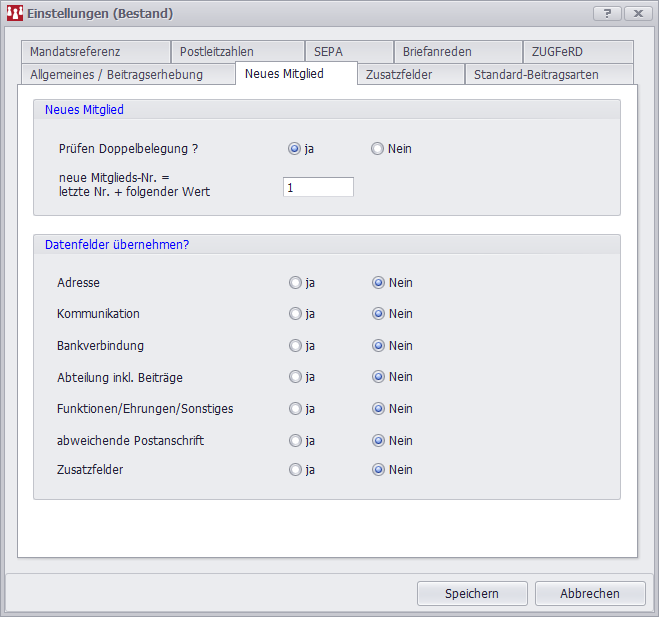Choose 'ja' for abweichende Postanschrift

[295, 441]
